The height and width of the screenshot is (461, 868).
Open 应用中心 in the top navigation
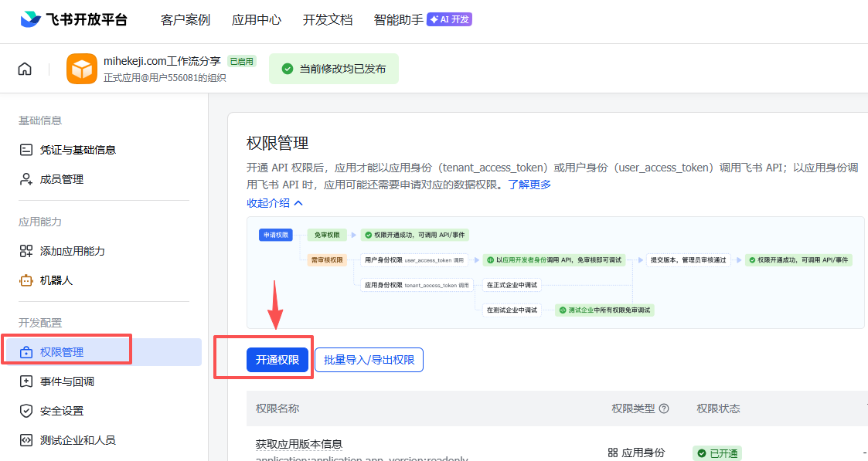pyautogui.click(x=257, y=20)
